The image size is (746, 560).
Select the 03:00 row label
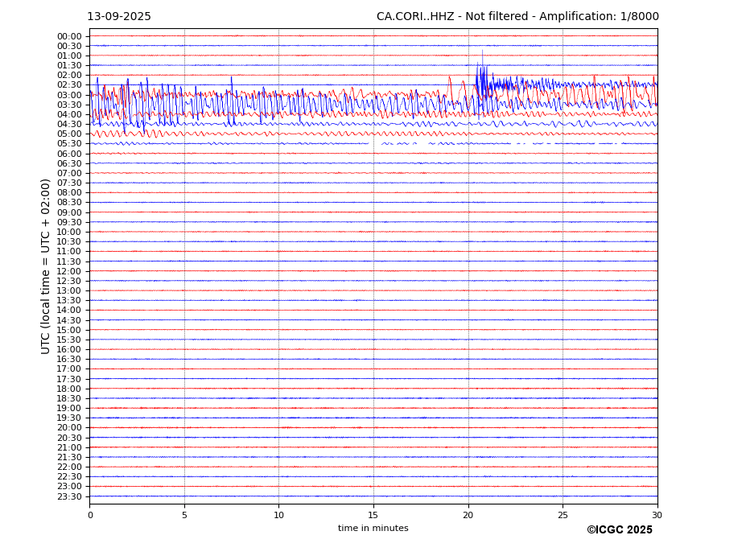click(x=69, y=95)
